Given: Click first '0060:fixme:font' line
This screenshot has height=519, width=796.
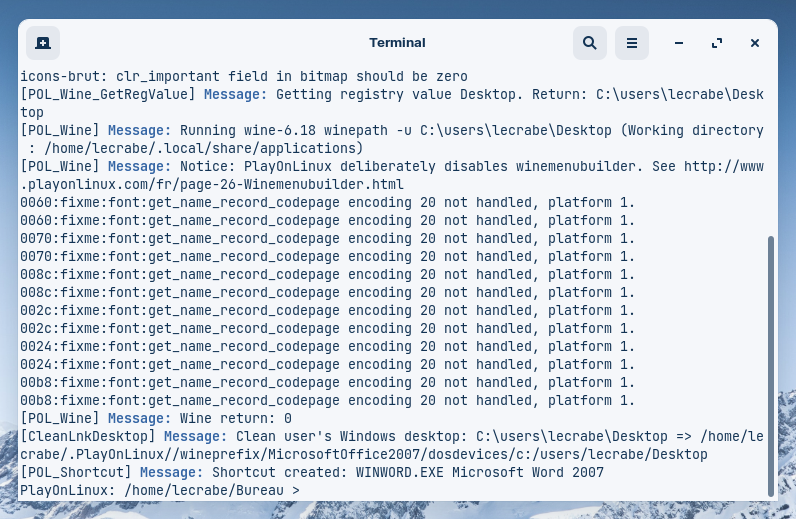Looking at the screenshot, I should coord(327,203).
